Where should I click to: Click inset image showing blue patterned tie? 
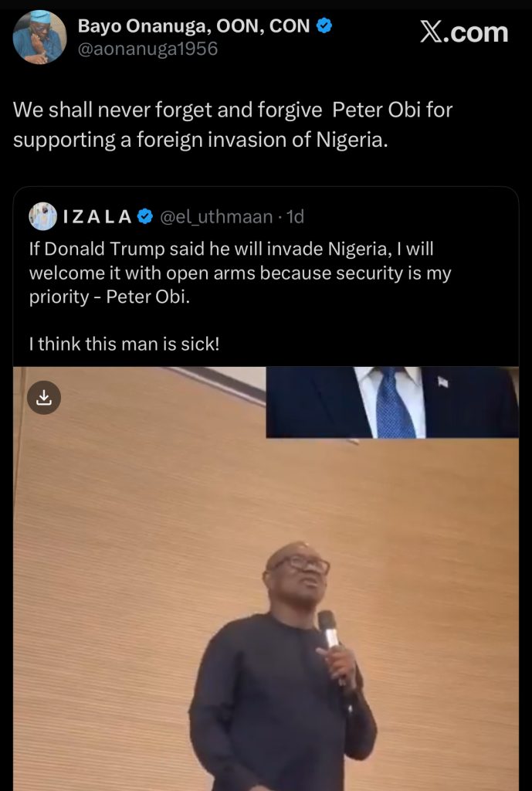point(392,402)
